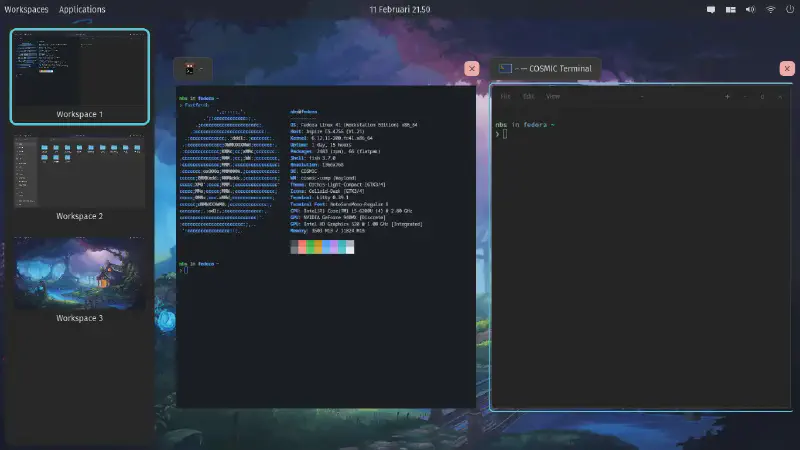Open the Wi-Fi network icon
800x450 pixels.
pos(771,9)
